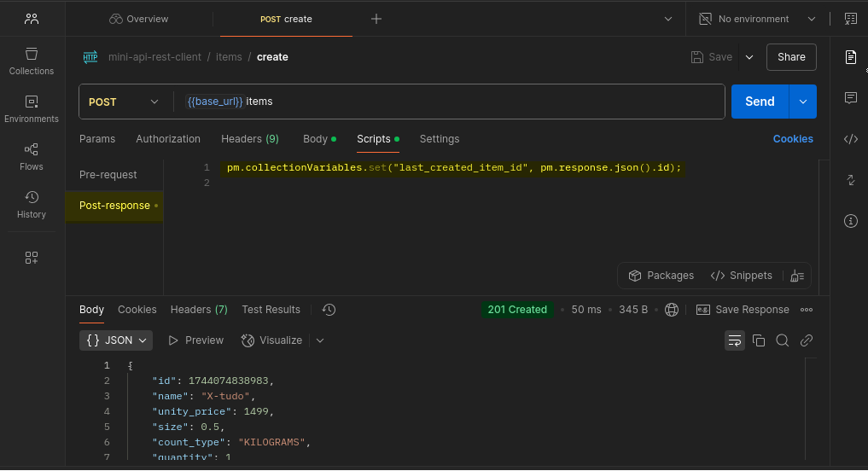Open a new tab with the plus button
Image resolution: width=868 pixels, height=471 pixels.
coord(376,19)
